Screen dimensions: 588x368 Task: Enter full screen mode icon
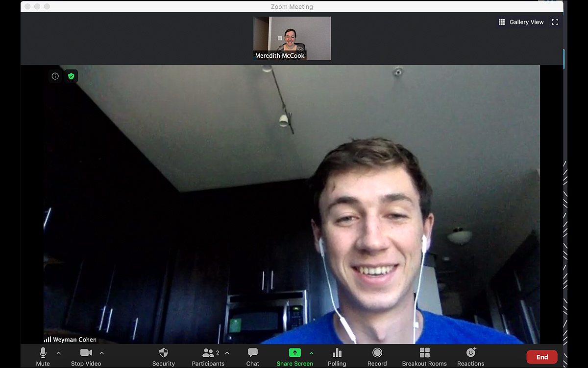[555, 22]
